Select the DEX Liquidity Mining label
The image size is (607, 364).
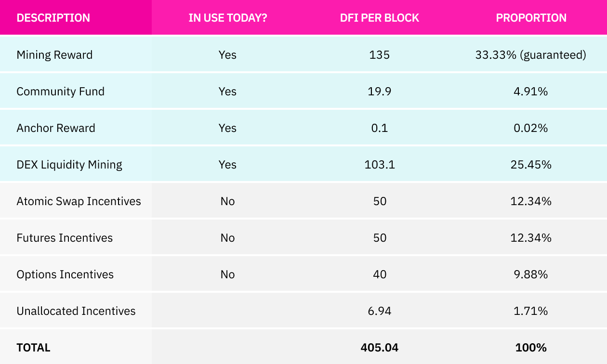point(69,165)
